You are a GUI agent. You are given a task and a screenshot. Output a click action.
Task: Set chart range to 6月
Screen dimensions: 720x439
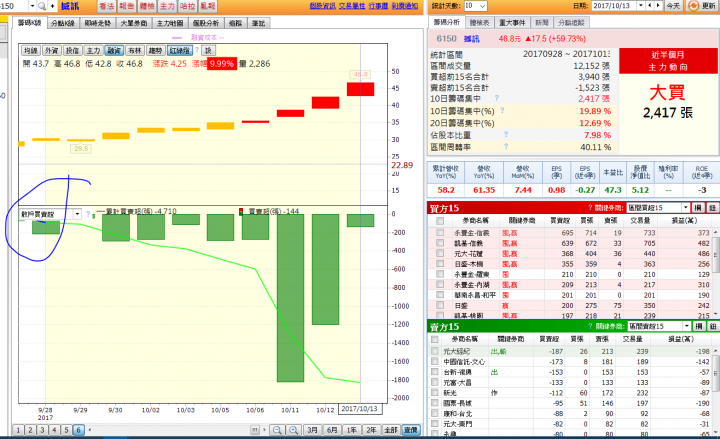[332, 430]
